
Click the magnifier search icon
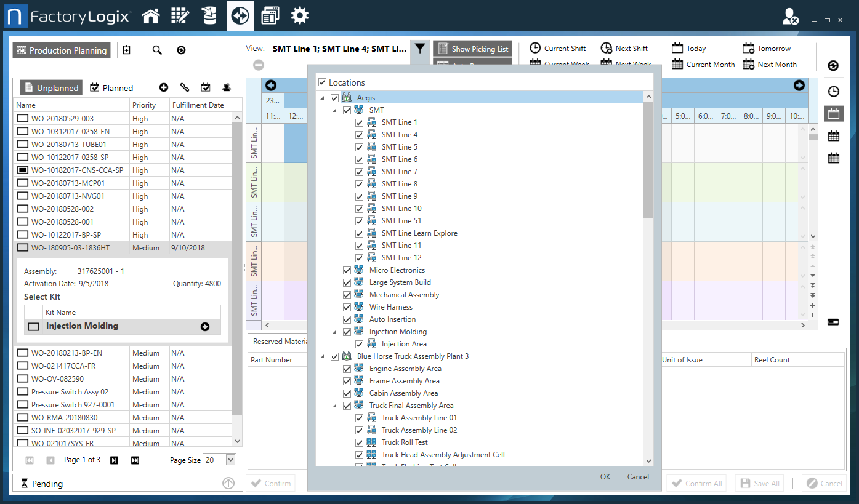tap(157, 50)
